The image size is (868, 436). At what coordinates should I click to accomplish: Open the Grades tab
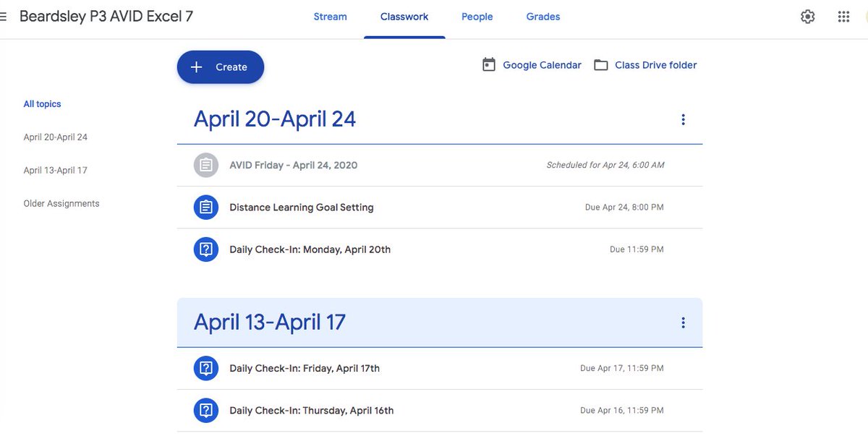click(x=543, y=17)
